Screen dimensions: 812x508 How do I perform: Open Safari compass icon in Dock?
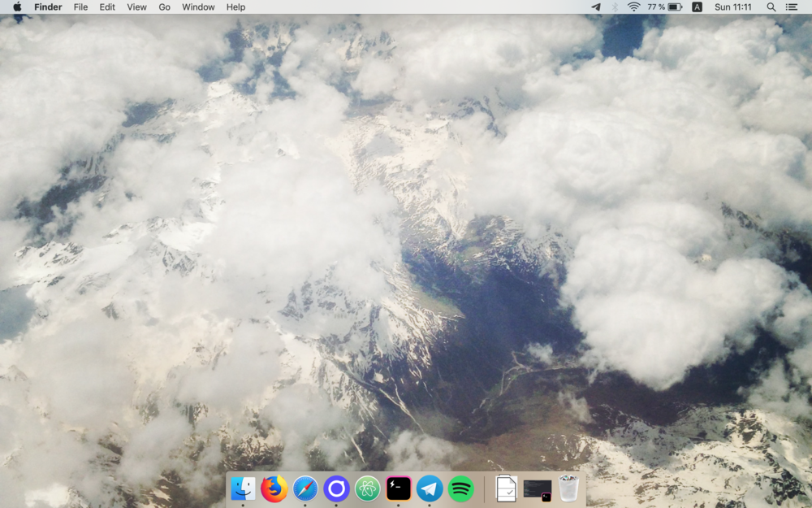click(x=305, y=488)
